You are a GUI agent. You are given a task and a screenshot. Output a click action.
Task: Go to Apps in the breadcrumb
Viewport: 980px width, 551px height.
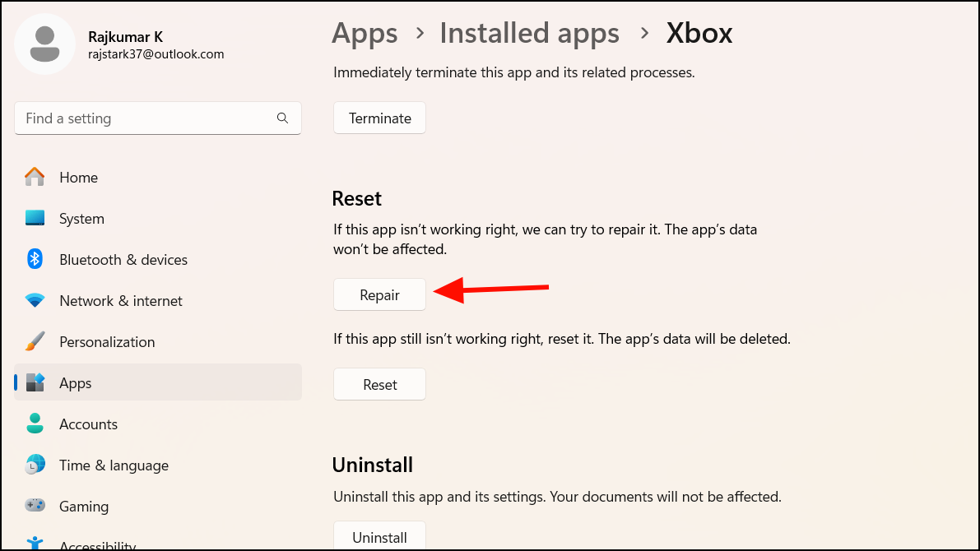(x=365, y=34)
